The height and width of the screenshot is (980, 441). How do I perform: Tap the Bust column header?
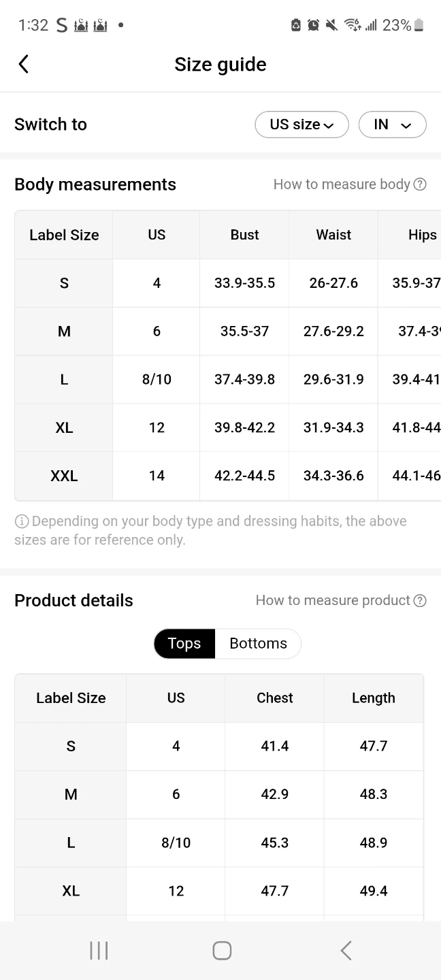click(x=244, y=235)
